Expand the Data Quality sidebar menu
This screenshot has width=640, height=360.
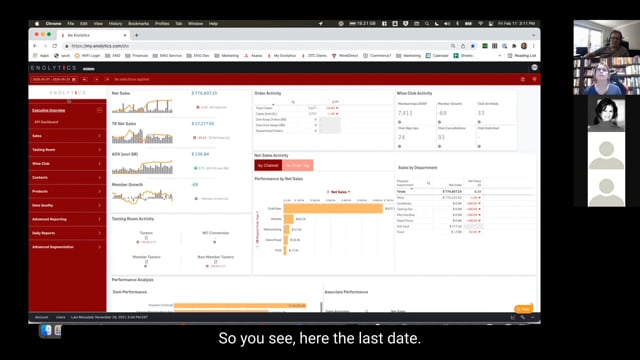pos(67,205)
